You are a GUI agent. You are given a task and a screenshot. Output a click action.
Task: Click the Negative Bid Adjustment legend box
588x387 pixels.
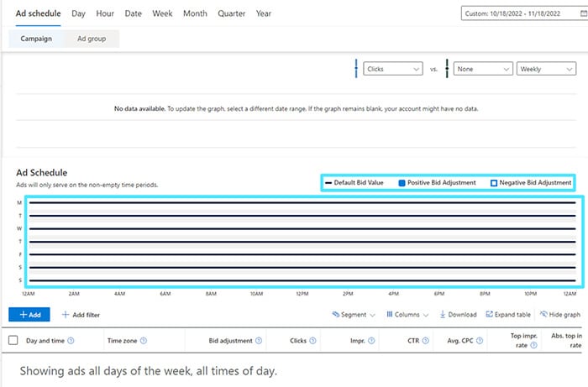(493, 182)
